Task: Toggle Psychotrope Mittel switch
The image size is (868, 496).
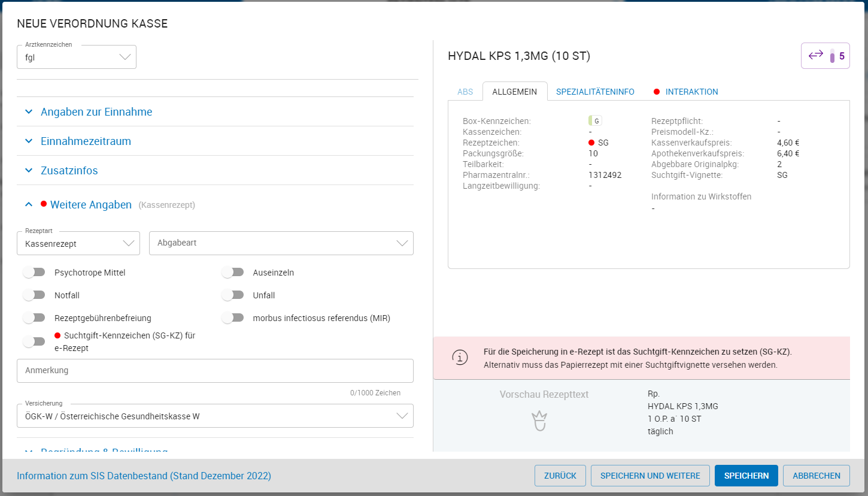Action: [x=34, y=273]
